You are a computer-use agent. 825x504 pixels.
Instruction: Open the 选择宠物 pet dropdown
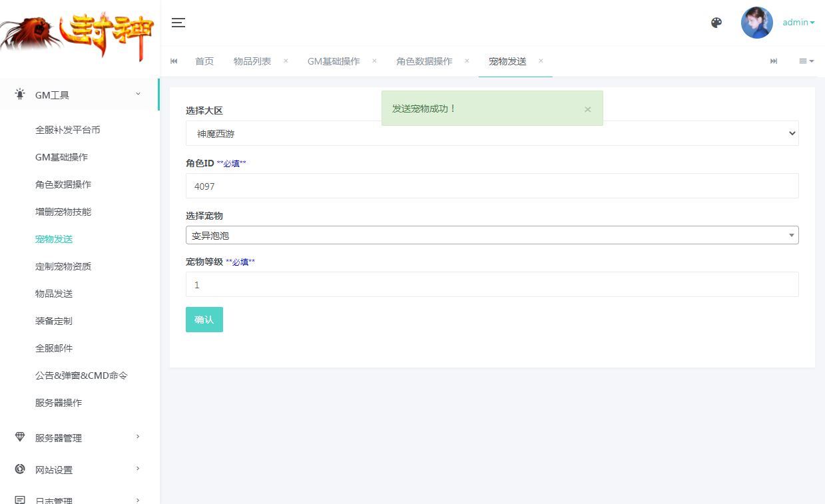491,234
